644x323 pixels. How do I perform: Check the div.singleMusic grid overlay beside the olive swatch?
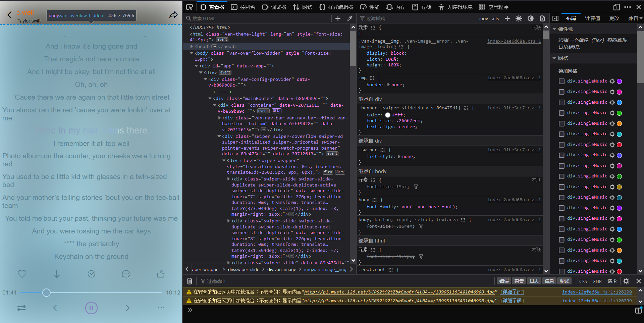coord(561,187)
